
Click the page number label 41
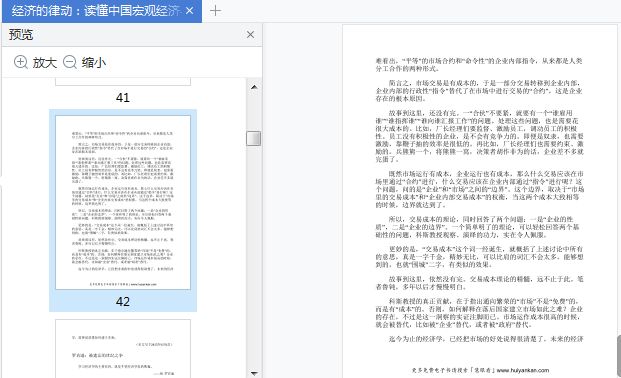[123, 97]
